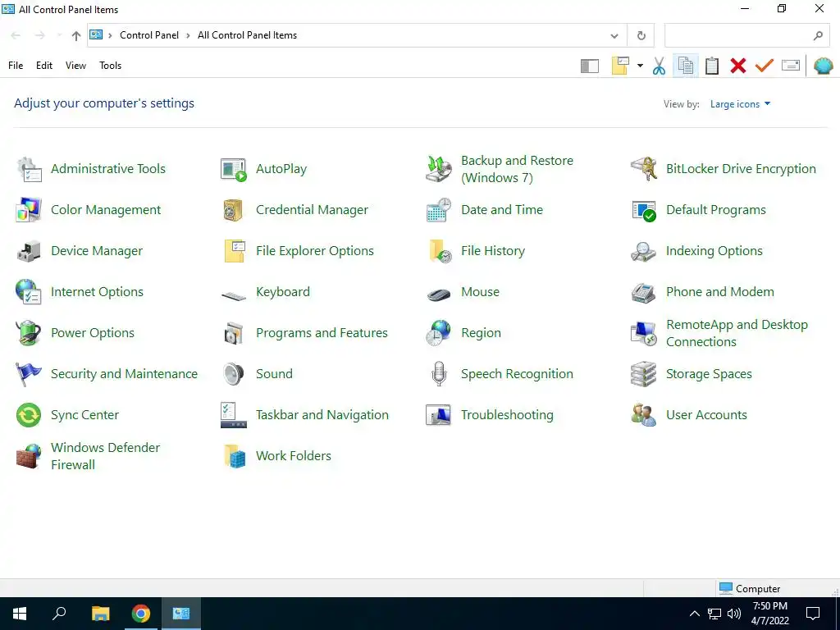Click the orange checkmark Properties icon

click(x=765, y=66)
